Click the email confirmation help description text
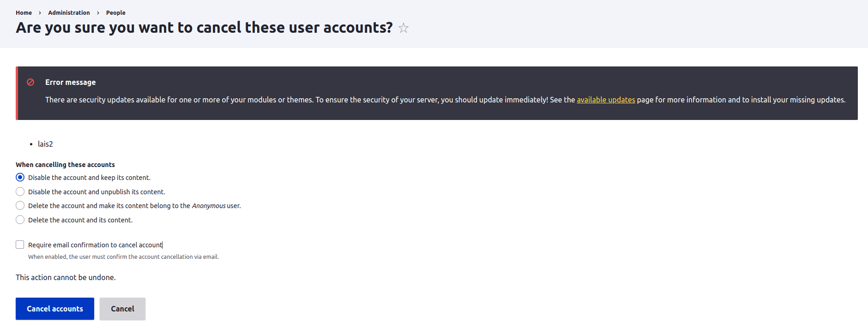 coord(123,257)
